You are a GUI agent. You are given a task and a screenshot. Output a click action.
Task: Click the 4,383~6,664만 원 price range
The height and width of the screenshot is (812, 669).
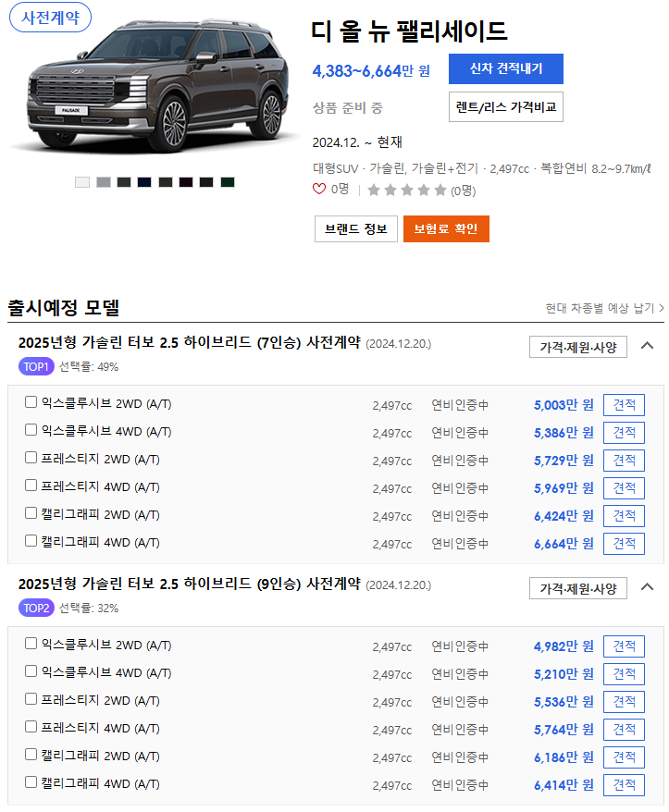(371, 70)
